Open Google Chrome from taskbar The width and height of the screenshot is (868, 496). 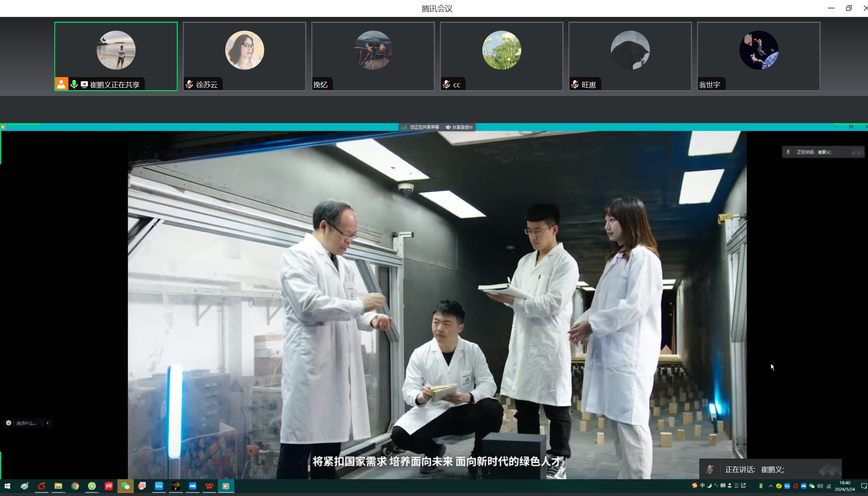tap(75, 486)
